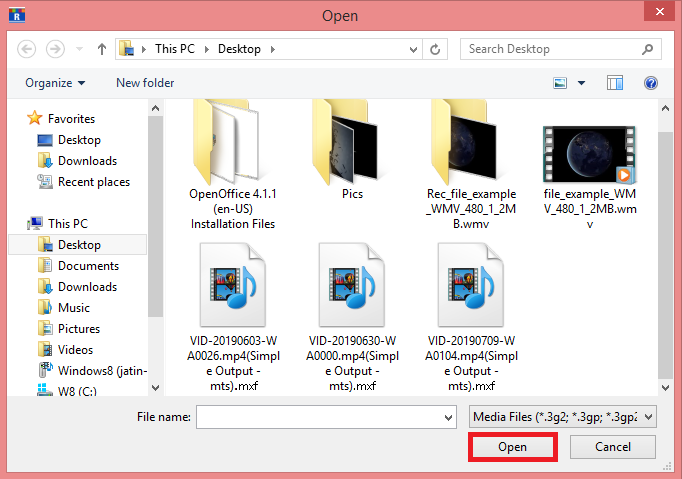Open the Music folder in the navigation pane
The height and width of the screenshot is (479, 682).
click(74, 308)
